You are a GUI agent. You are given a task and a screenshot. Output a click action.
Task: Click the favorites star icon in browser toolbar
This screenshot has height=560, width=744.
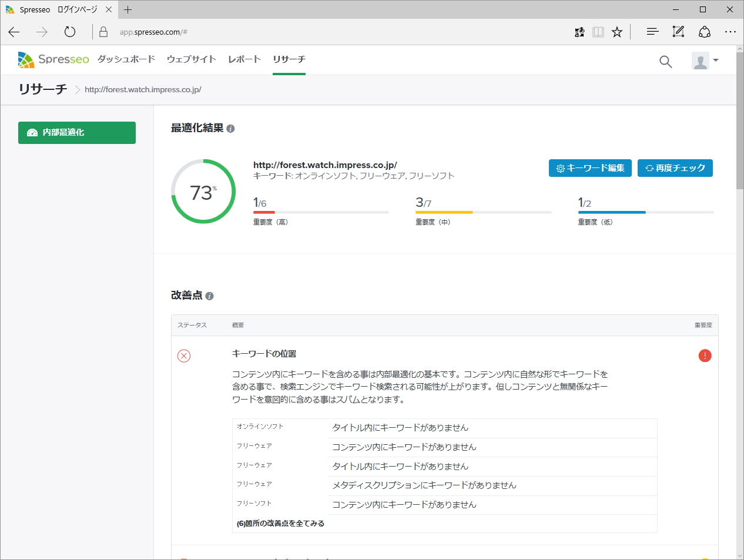click(x=616, y=32)
